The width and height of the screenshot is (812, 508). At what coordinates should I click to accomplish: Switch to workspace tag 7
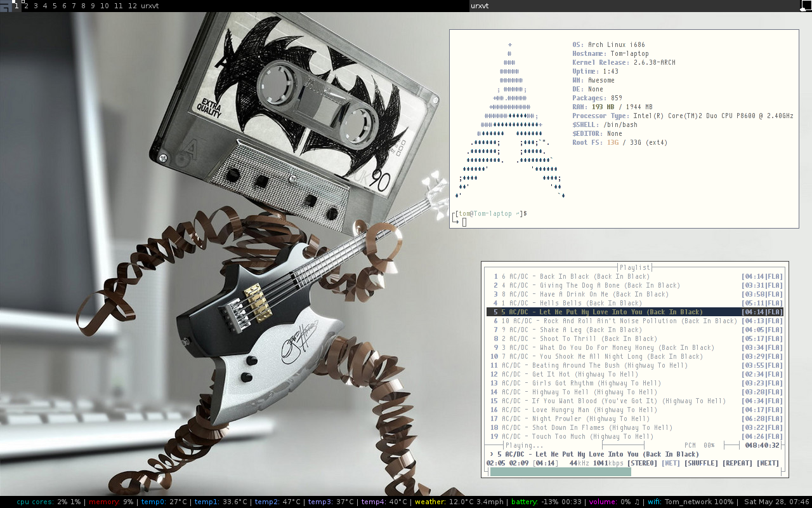74,6
